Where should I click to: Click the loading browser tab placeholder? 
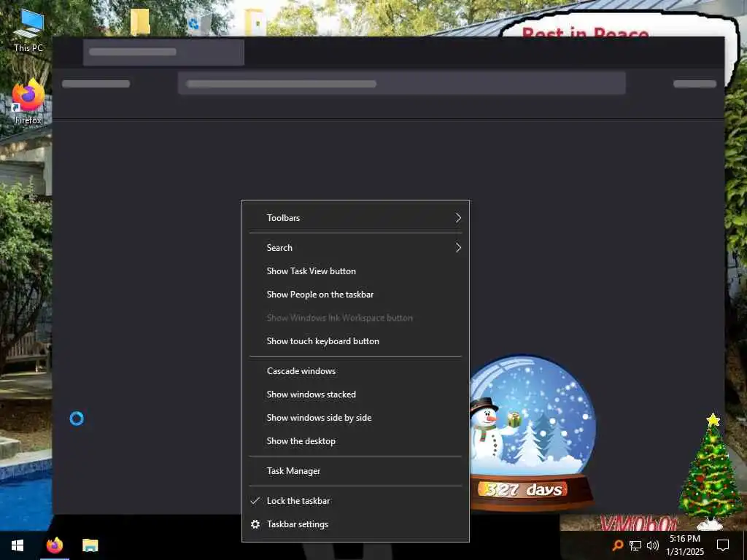163,52
